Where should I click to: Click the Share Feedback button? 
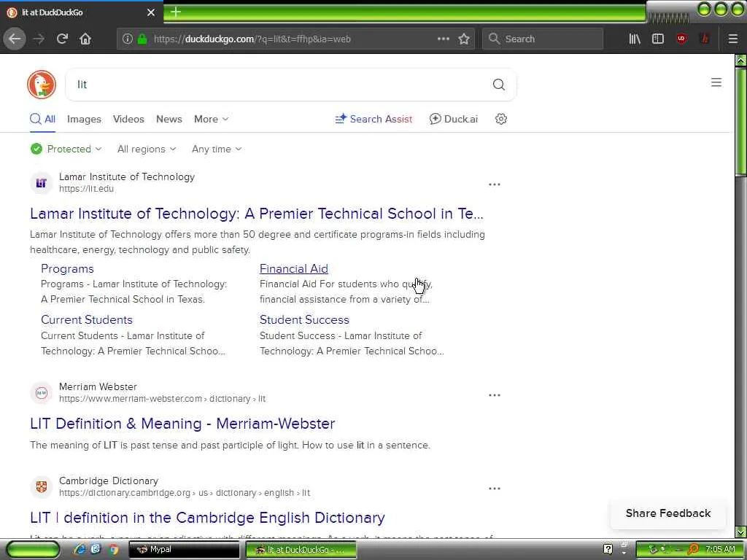[668, 513]
